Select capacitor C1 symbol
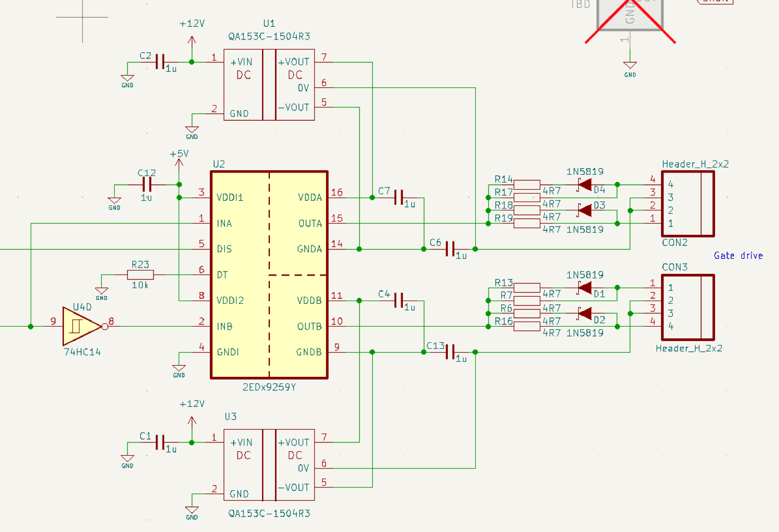 [160, 442]
